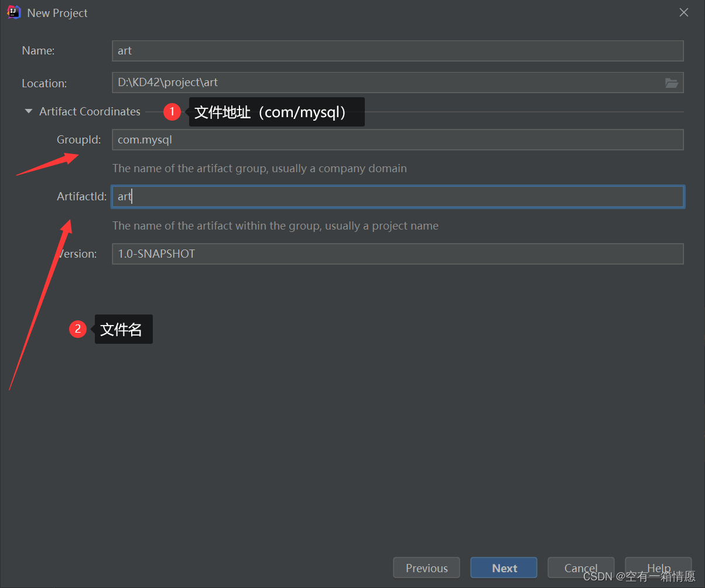The image size is (705, 588).
Task: Click the IntelliJ IDEA logo in title bar
Action: (13, 12)
